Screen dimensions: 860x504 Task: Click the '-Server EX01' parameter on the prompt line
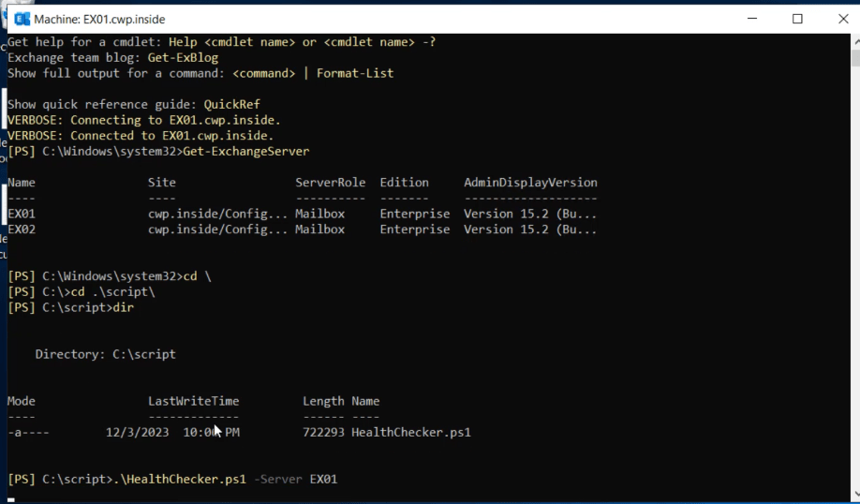click(295, 480)
